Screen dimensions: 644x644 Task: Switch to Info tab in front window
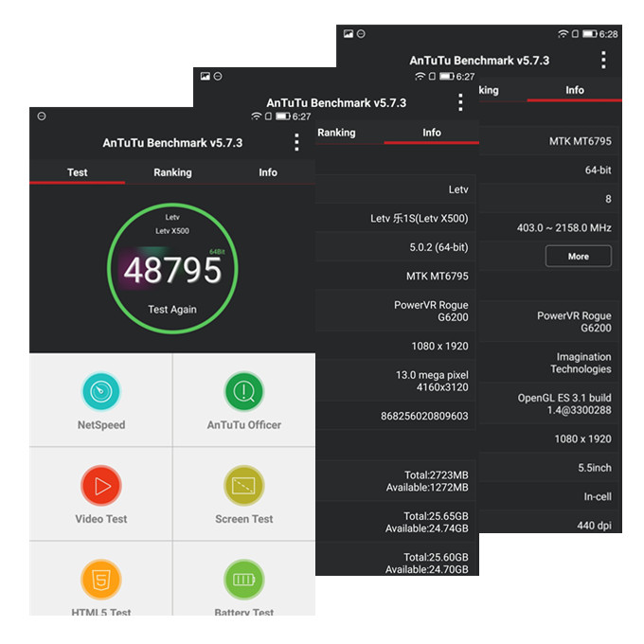click(x=268, y=172)
